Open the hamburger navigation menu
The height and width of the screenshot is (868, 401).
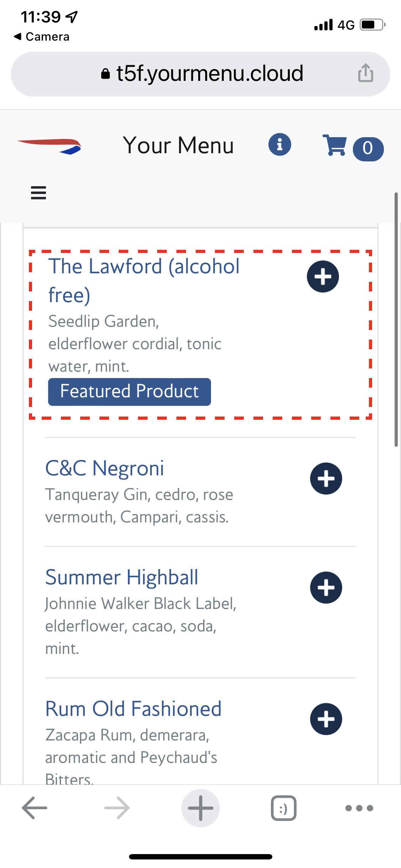pyautogui.click(x=38, y=193)
